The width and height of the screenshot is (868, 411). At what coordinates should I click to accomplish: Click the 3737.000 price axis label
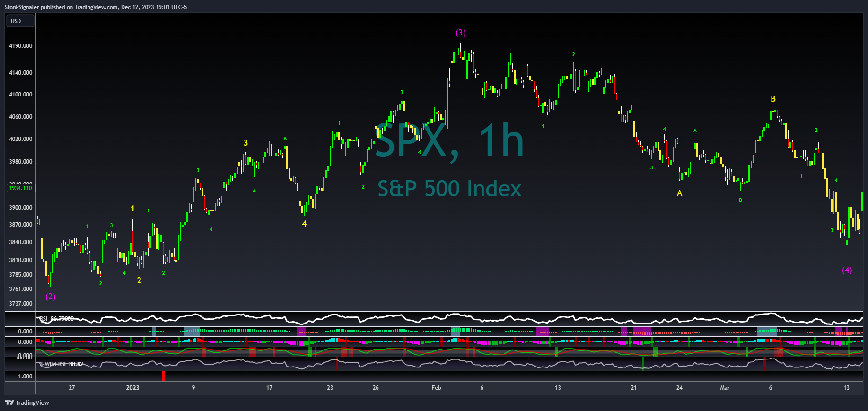(x=21, y=304)
